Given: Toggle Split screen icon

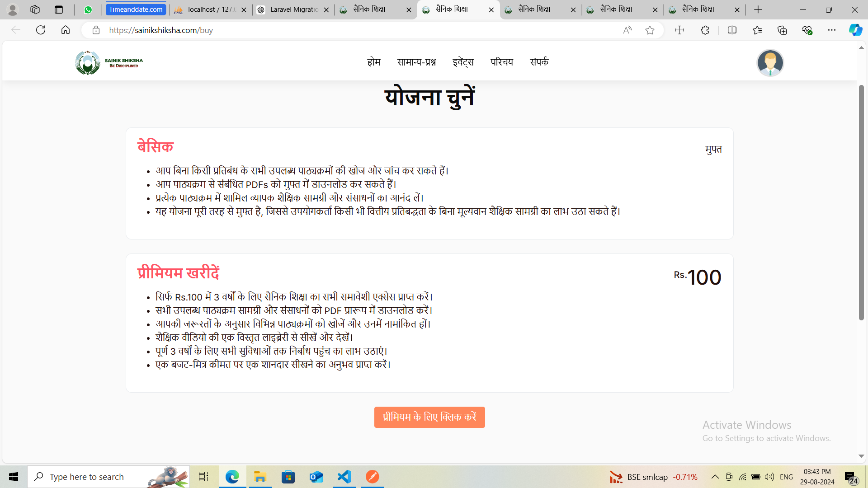Looking at the screenshot, I should coord(732,30).
